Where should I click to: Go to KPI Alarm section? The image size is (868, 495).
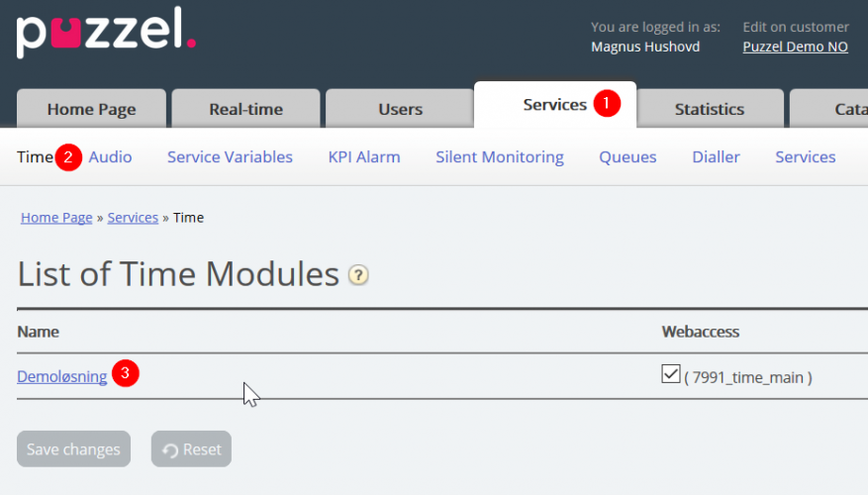(x=364, y=156)
